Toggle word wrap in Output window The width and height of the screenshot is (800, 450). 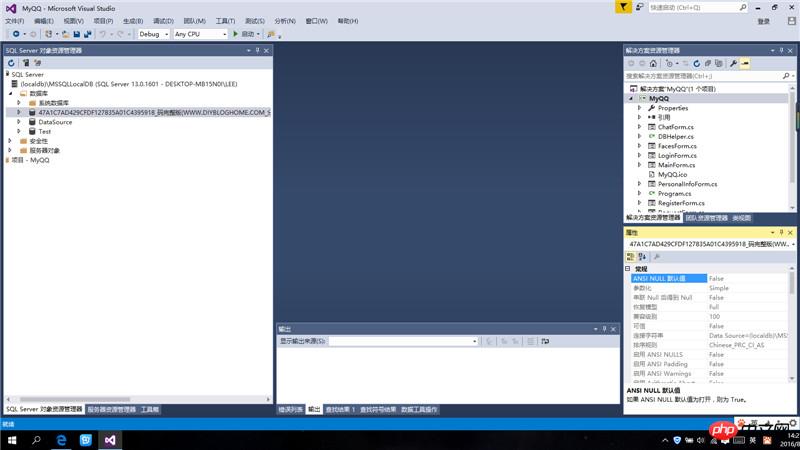[545, 341]
